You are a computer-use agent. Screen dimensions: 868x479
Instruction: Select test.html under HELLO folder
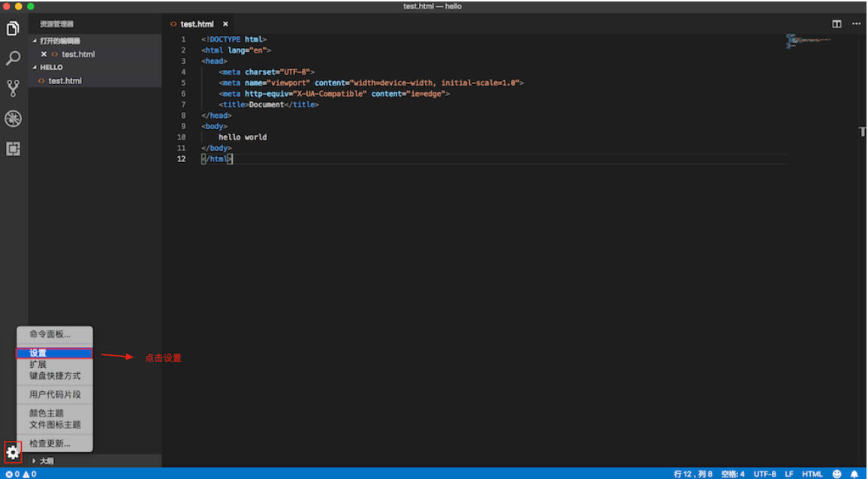(x=95, y=81)
